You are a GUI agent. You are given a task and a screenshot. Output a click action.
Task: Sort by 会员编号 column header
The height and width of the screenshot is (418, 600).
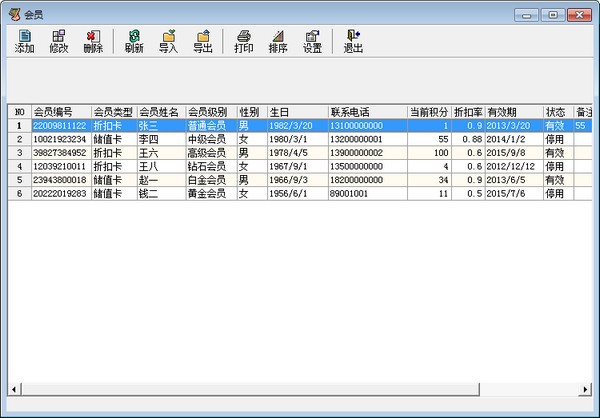tap(60, 112)
